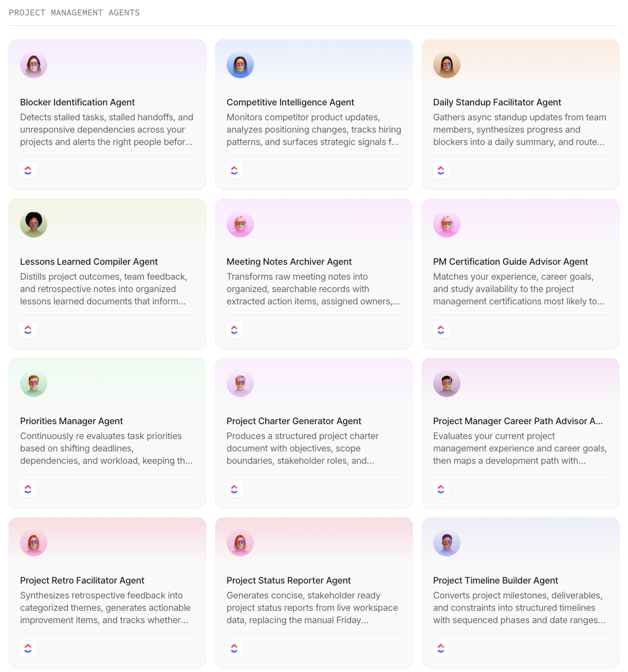Image resolution: width=628 pixels, height=672 pixels.
Task: Click the ClickUp icon on Priorities Manager Agent card
Action: [x=28, y=489]
